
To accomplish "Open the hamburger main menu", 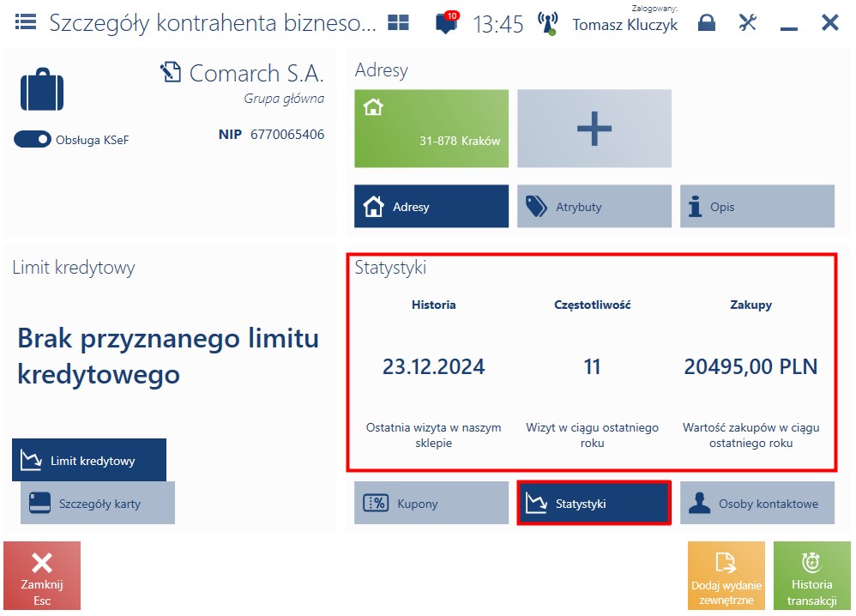I will pos(26,22).
